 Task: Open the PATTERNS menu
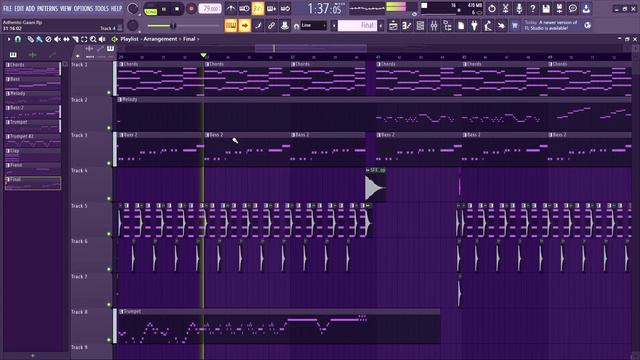click(47, 9)
